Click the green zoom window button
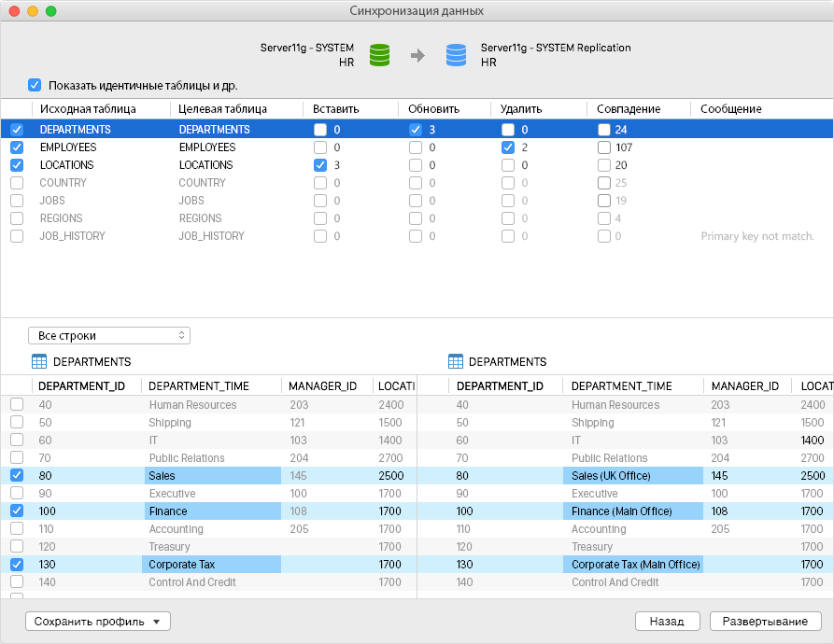The height and width of the screenshot is (644, 834). [51, 11]
